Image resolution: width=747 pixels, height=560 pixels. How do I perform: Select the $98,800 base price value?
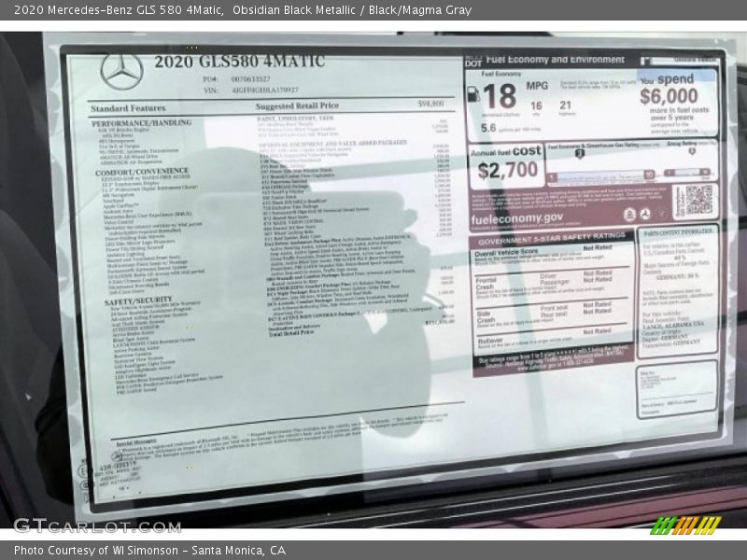[430, 104]
